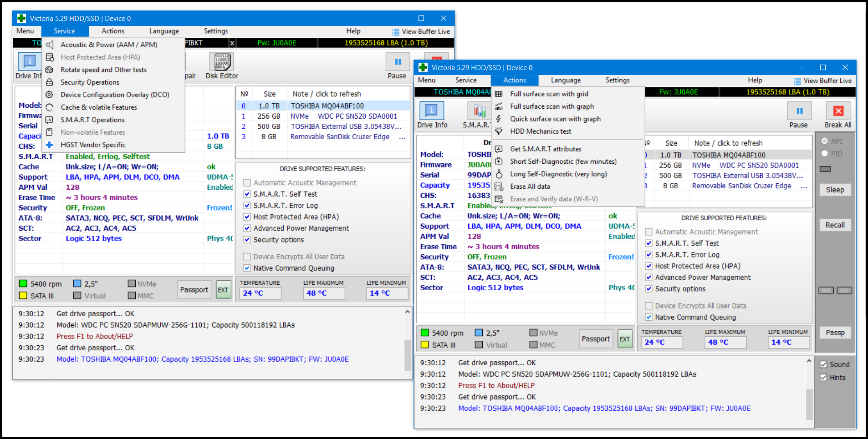Toggle S.M.A.R.T. Error Log checkbox in left window
Image resolution: width=868 pixels, height=439 pixels.
[247, 206]
